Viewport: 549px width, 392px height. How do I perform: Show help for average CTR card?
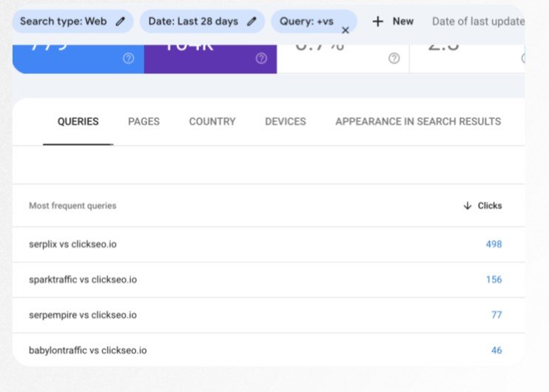[394, 58]
